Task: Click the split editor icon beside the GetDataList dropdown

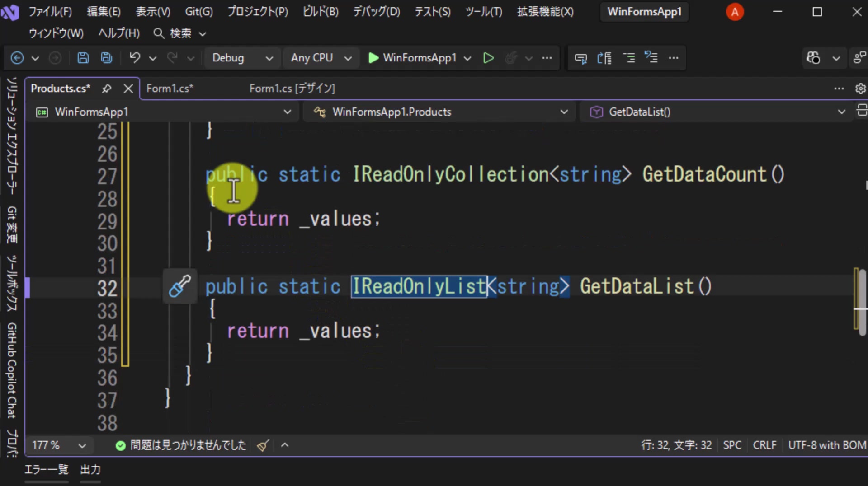Action: click(x=862, y=111)
